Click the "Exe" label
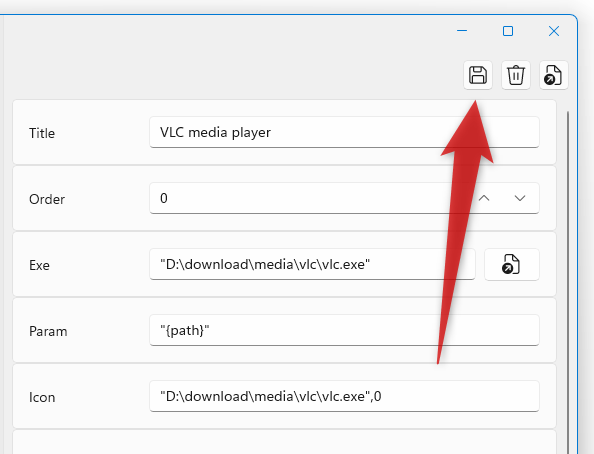594x454 pixels. click(39, 265)
